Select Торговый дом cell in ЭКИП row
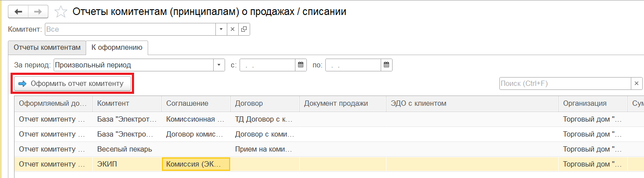 pyautogui.click(x=593, y=164)
